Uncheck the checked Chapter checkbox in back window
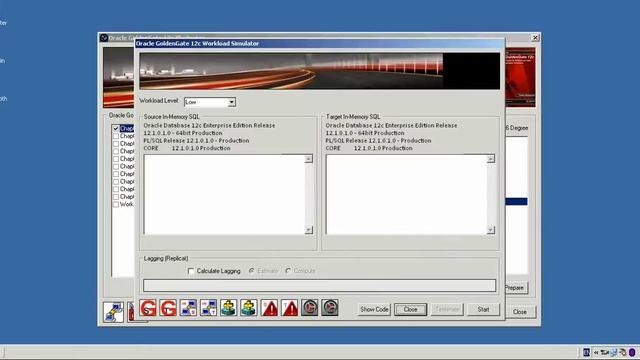Viewport: 640px width, 360px height. tap(116, 128)
